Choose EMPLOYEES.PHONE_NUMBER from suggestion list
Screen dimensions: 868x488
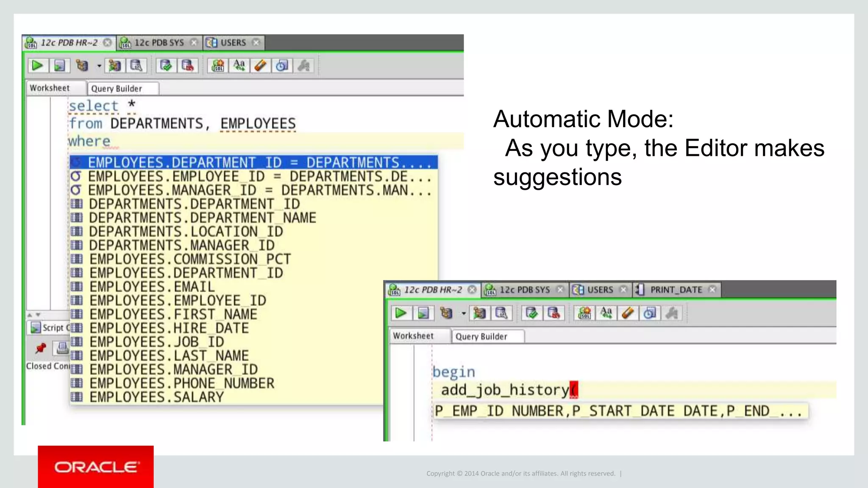[x=227, y=383]
